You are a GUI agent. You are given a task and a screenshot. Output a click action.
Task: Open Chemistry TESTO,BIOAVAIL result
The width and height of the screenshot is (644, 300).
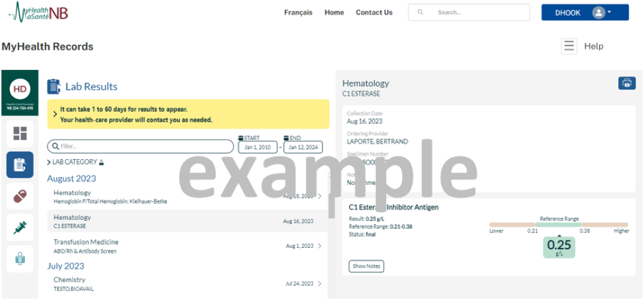[185, 283]
